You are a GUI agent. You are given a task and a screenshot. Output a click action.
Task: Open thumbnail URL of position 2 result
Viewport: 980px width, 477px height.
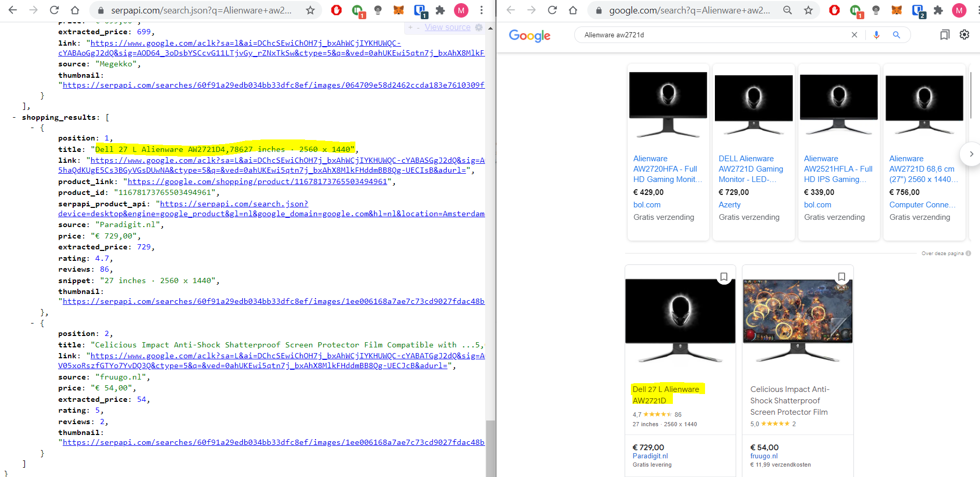273,442
